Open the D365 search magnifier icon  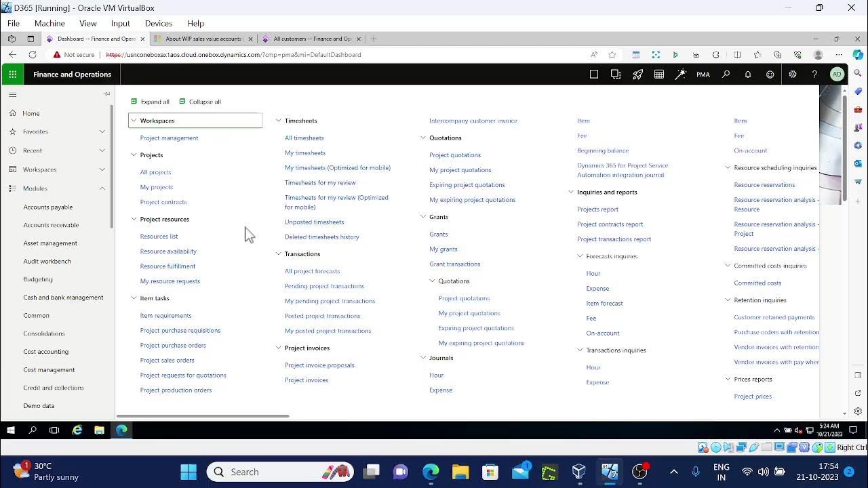coord(726,75)
